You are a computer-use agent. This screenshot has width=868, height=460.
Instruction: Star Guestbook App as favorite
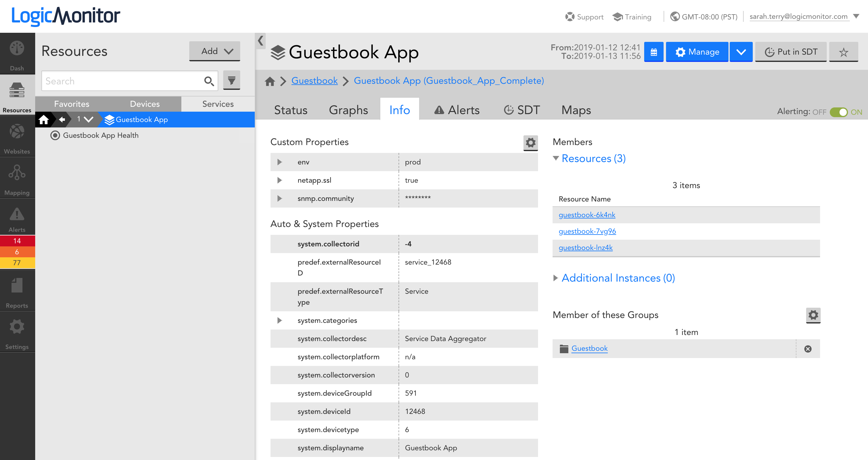click(843, 52)
